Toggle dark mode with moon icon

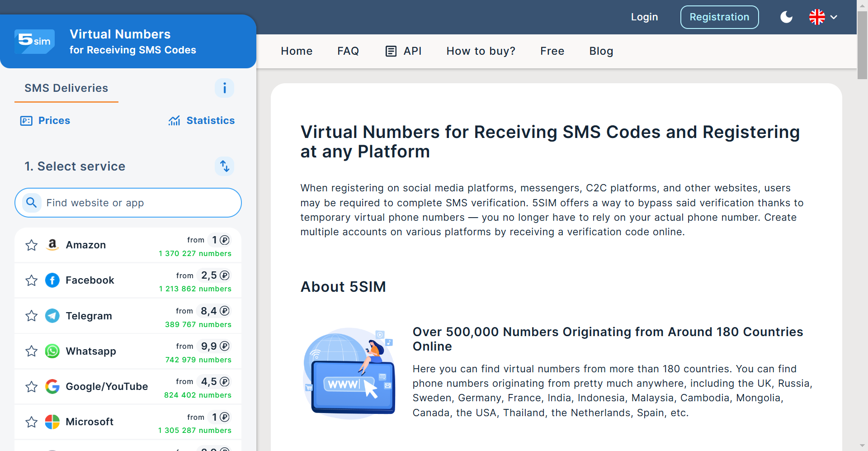coord(786,17)
